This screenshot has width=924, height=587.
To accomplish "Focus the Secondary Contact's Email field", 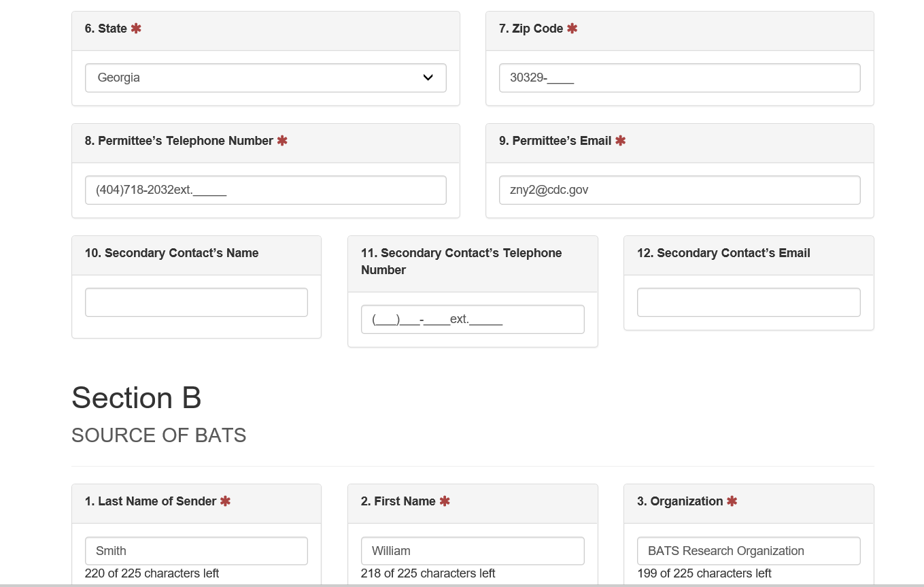I will click(748, 302).
